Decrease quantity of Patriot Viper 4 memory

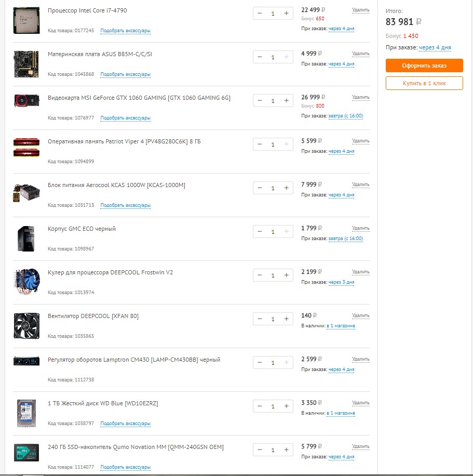(x=260, y=144)
